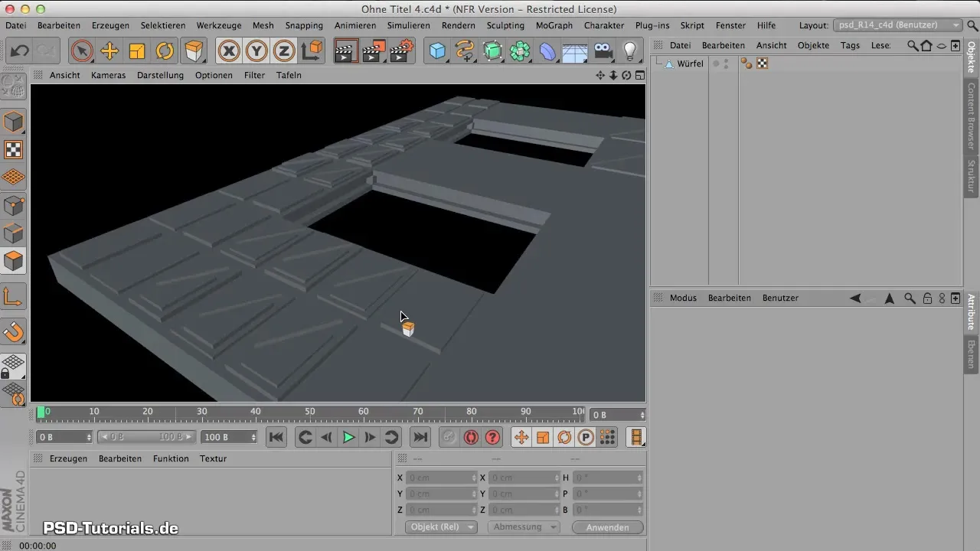Select the Move tool in top toolbar
Screen dimensions: 980x551
pos(109,51)
